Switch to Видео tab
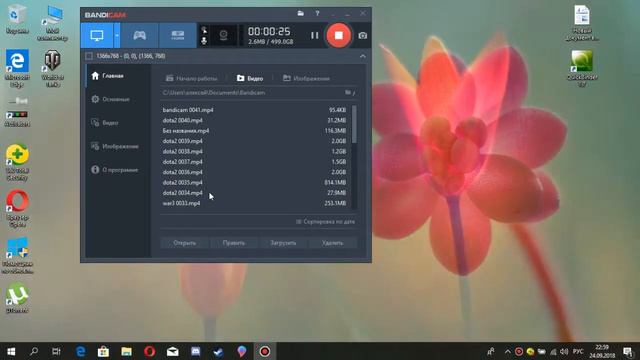The width and height of the screenshot is (640, 360). [250, 78]
